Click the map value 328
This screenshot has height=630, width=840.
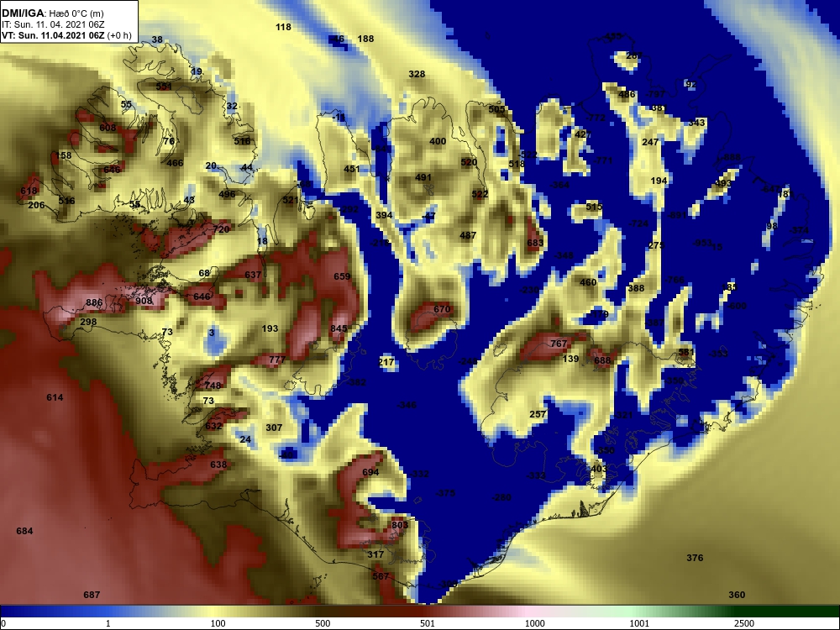417,74
